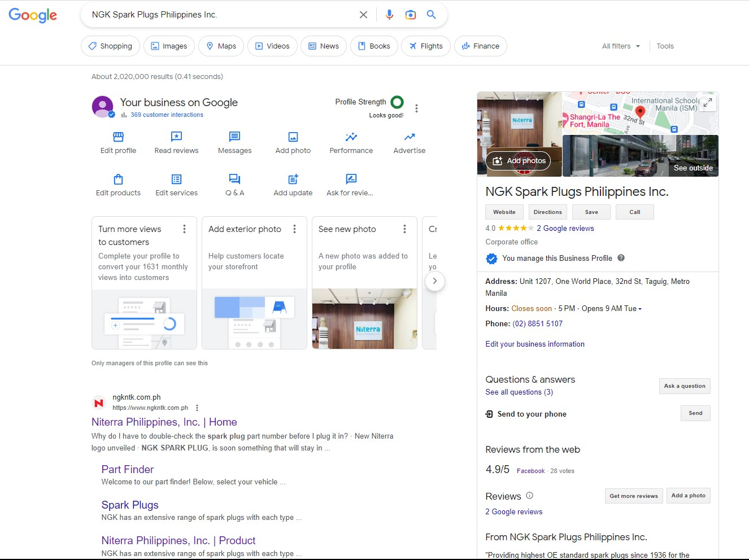Image resolution: width=749 pixels, height=560 pixels.
Task: Open the Finance tab
Action: [x=481, y=46]
